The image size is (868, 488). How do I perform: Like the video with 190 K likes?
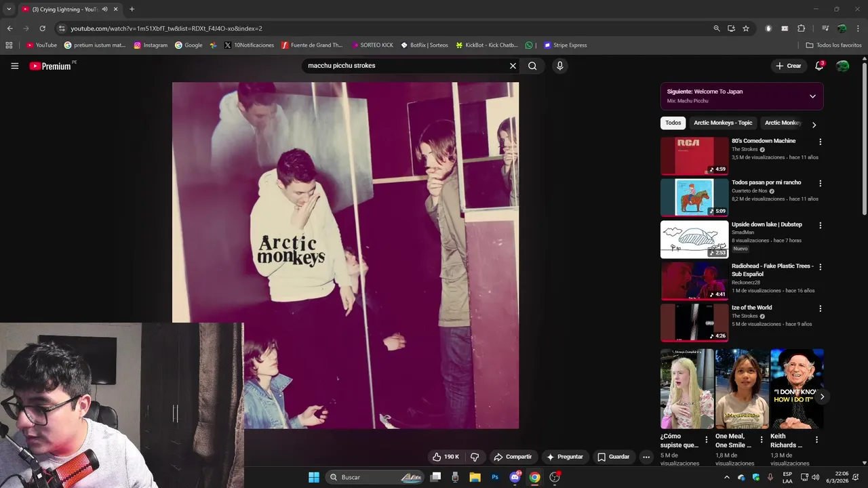tap(446, 457)
